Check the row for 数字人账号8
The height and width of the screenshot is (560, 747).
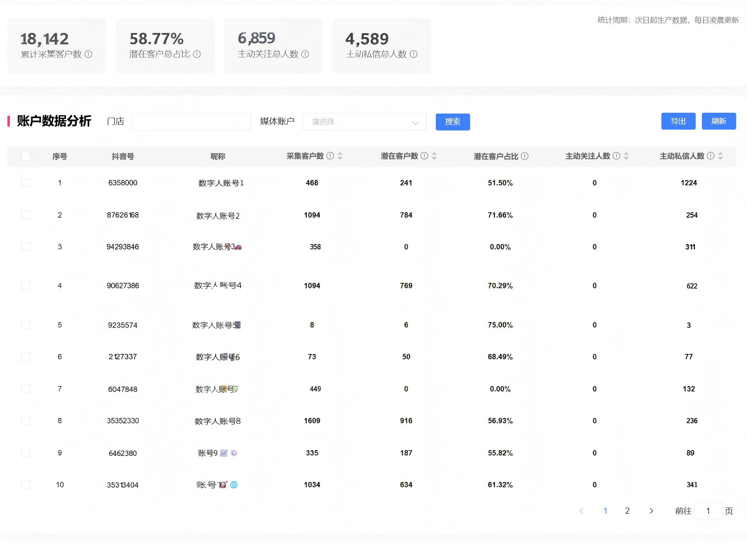[x=26, y=420]
